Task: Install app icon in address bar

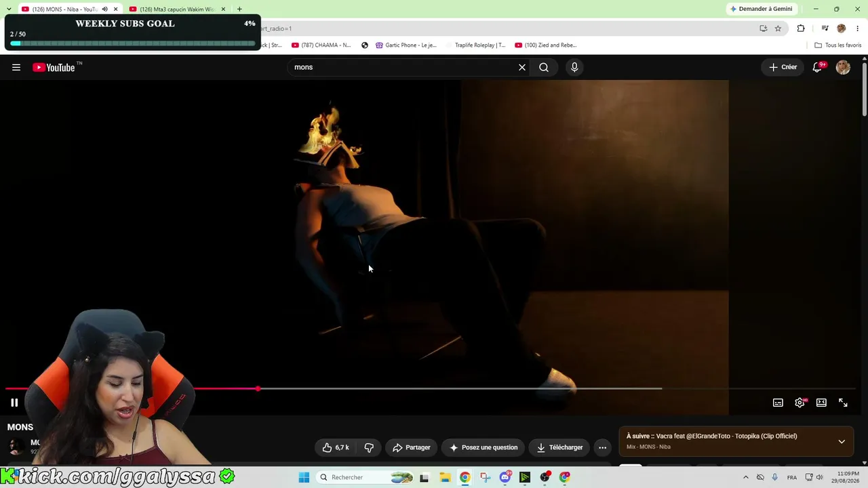Action: click(x=763, y=28)
